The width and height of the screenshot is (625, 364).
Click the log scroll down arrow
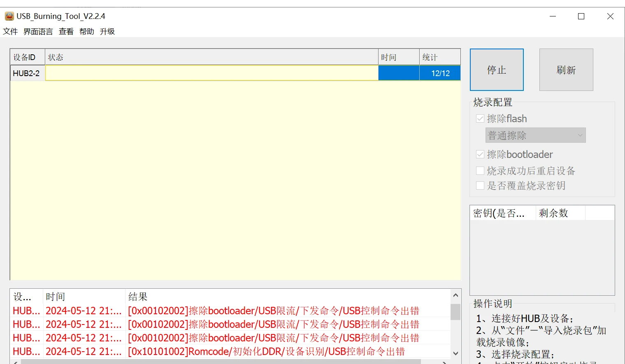(455, 353)
